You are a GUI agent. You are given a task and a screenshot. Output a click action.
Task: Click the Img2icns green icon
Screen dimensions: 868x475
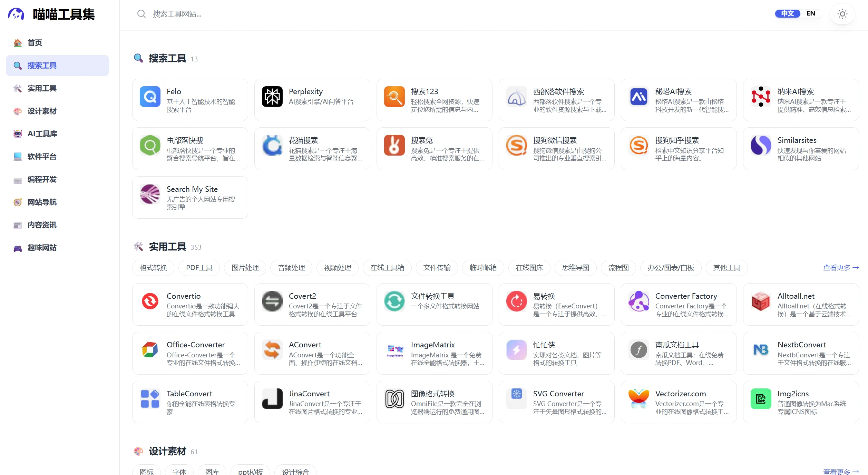point(761,399)
